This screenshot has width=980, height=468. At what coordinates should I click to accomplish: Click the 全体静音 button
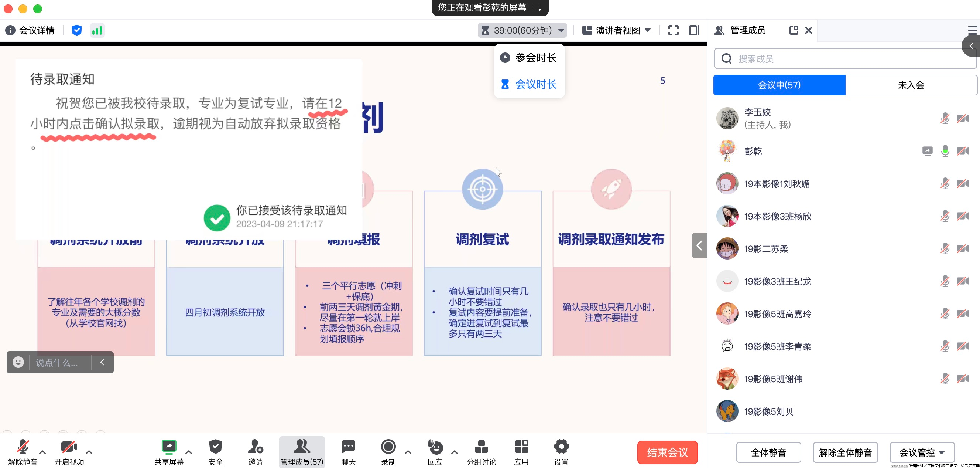[768, 452]
